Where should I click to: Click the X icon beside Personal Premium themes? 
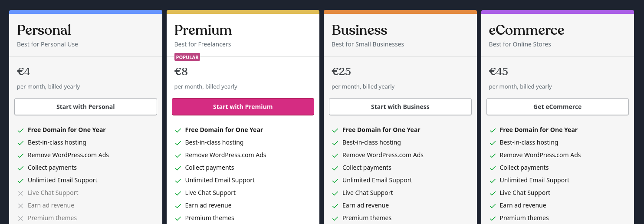pyautogui.click(x=20, y=218)
